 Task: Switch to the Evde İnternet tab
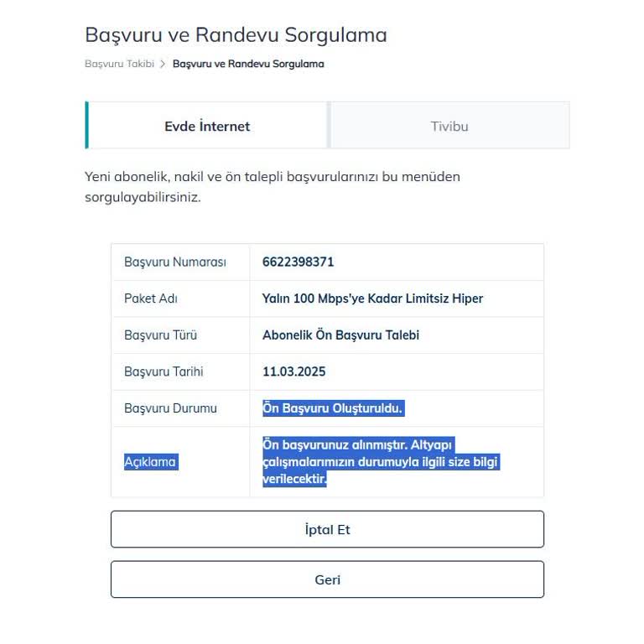[207, 127]
